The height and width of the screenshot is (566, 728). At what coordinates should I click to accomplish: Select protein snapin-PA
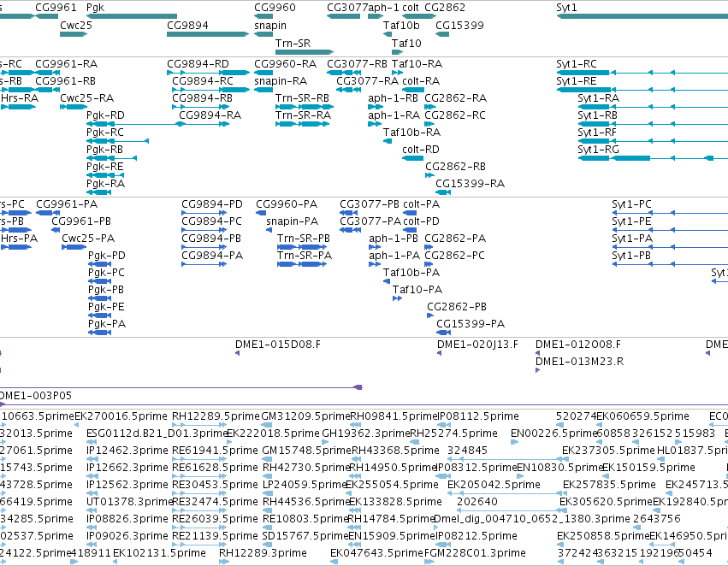pos(292,221)
